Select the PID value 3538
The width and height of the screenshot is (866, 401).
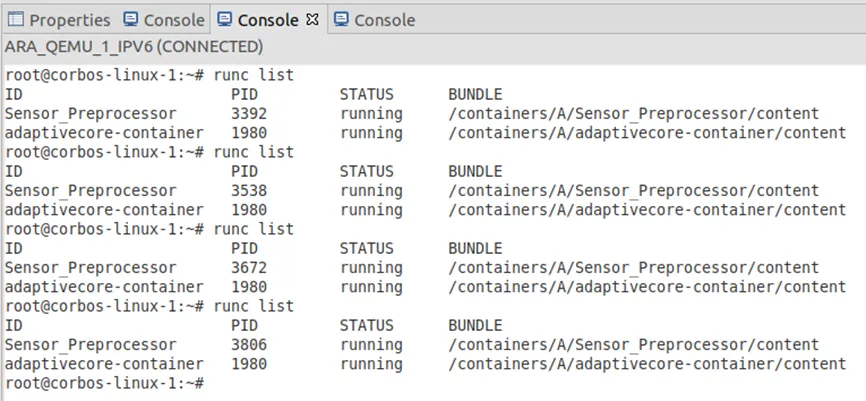(x=249, y=191)
